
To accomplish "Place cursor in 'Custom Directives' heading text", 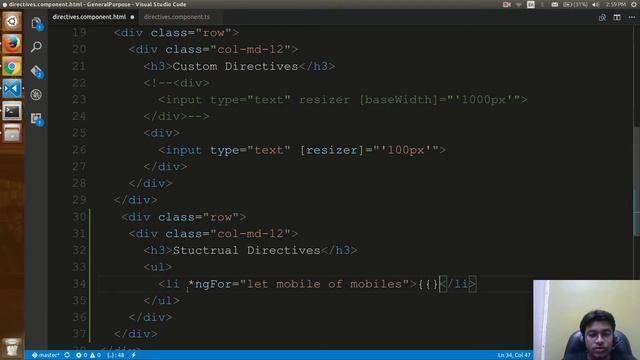I will (235, 66).
